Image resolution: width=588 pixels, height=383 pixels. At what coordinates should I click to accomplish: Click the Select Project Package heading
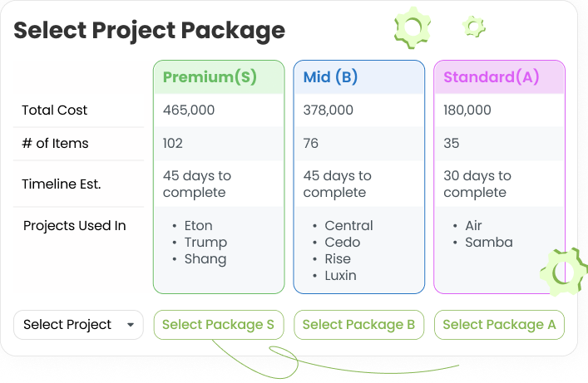coord(150,31)
